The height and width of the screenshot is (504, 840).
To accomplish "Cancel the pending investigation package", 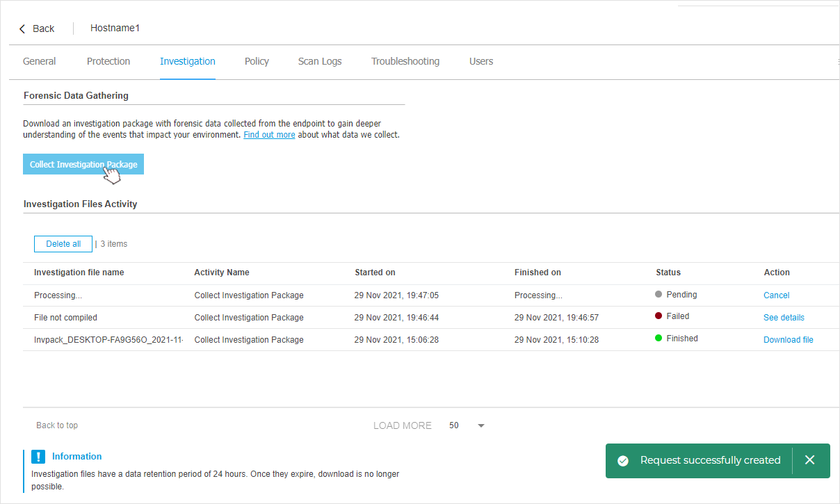I will [x=776, y=295].
